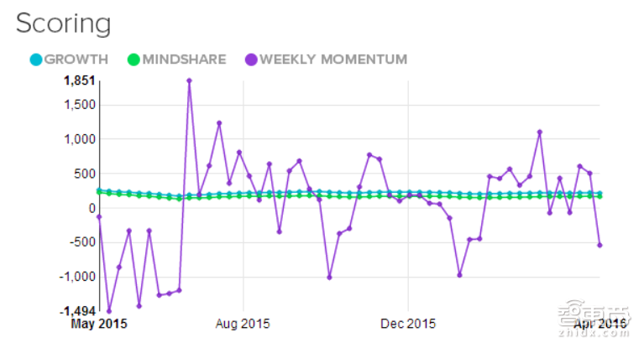Click the 1,000 y-axis tick label
Screen dimensions: 644x348
point(81,139)
